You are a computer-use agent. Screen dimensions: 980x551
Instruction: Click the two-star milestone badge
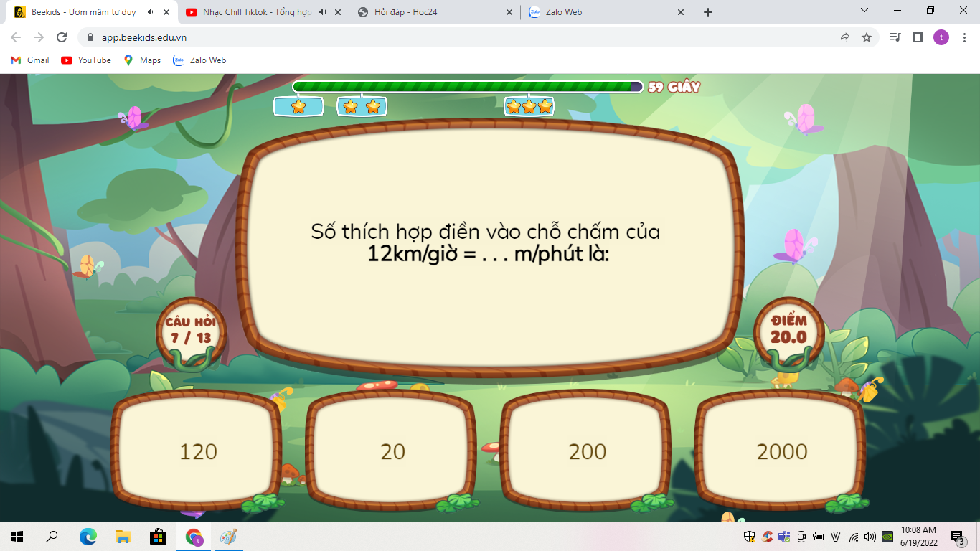tap(362, 107)
